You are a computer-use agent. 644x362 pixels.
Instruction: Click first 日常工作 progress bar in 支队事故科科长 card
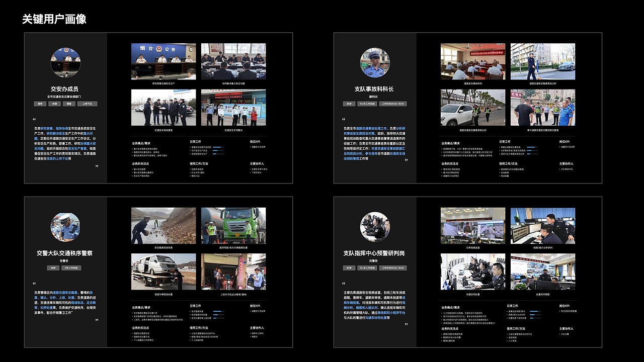pyautogui.click(x=532, y=147)
